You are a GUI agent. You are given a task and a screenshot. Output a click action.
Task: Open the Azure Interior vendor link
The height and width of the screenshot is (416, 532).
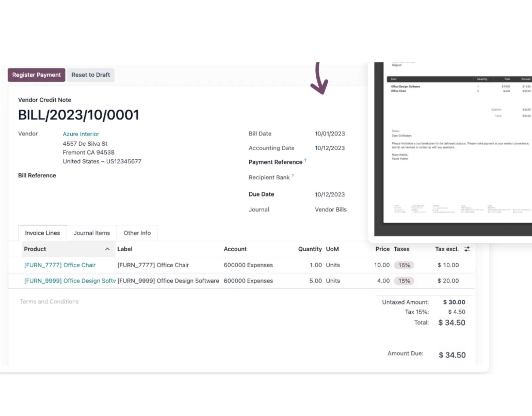(x=81, y=134)
